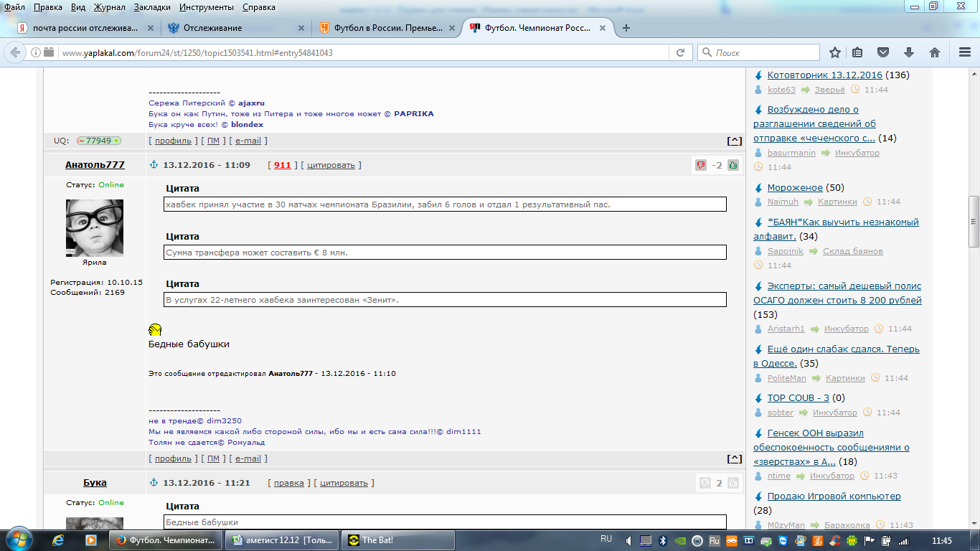The width and height of the screenshot is (980, 551).
Task: Open the Журнал menu
Action: [109, 7]
